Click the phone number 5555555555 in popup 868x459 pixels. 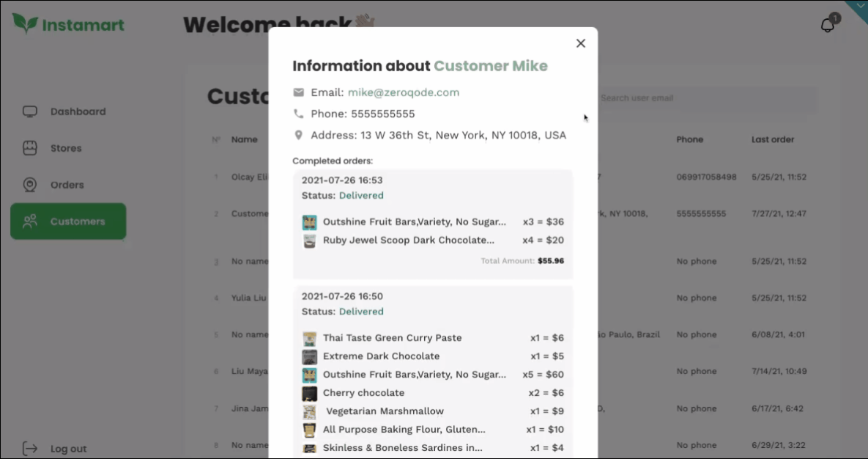pyautogui.click(x=382, y=114)
